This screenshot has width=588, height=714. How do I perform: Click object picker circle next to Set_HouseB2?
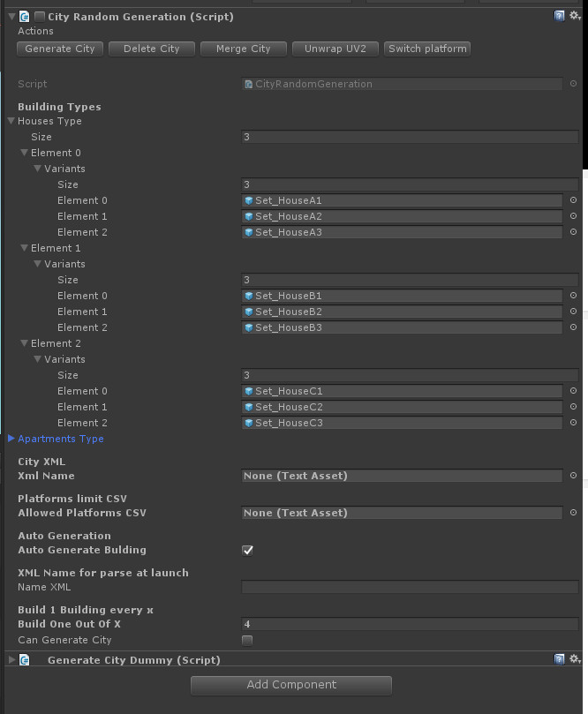[x=573, y=312]
